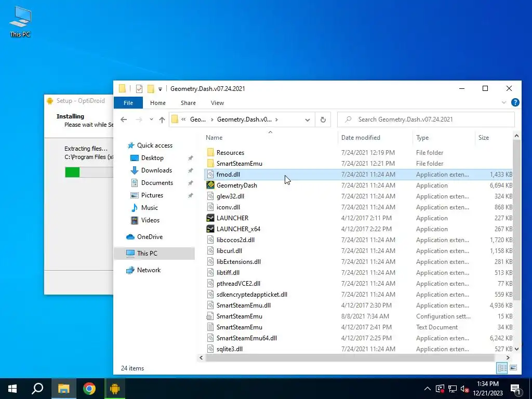532x399 pixels.
Task: Open Pictures in navigation pane
Action: tap(152, 195)
